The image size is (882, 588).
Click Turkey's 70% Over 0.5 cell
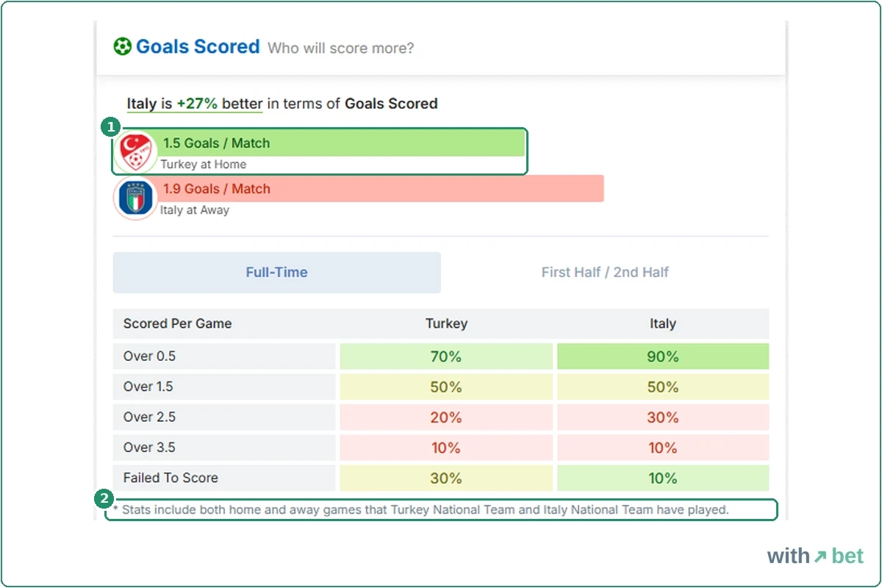(446, 356)
